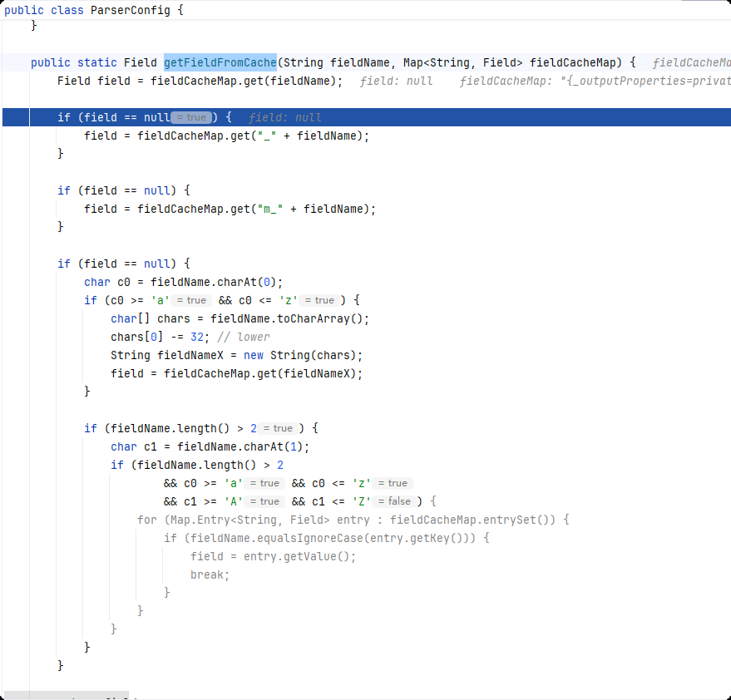The width and height of the screenshot is (731, 700).
Task: Click the '= false' badge after c1 <= 'Z'
Action: click(394, 501)
